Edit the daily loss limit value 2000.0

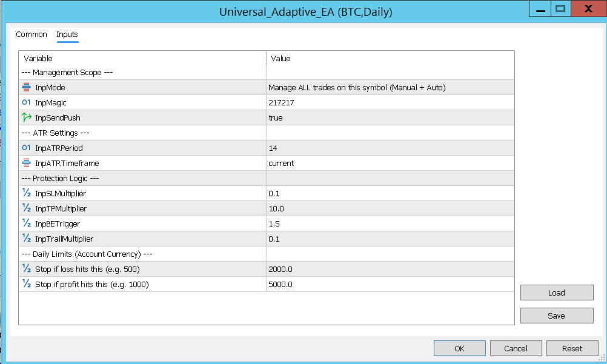[x=390, y=269]
